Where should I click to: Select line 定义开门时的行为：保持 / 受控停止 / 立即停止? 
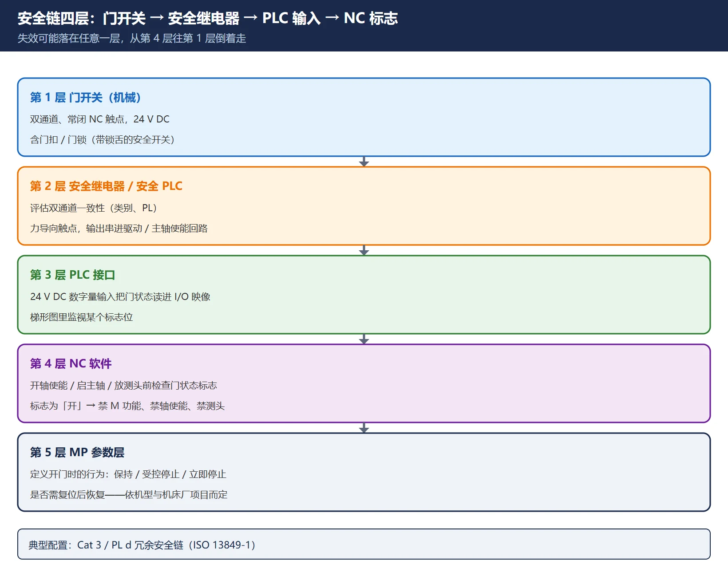pyautogui.click(x=128, y=474)
